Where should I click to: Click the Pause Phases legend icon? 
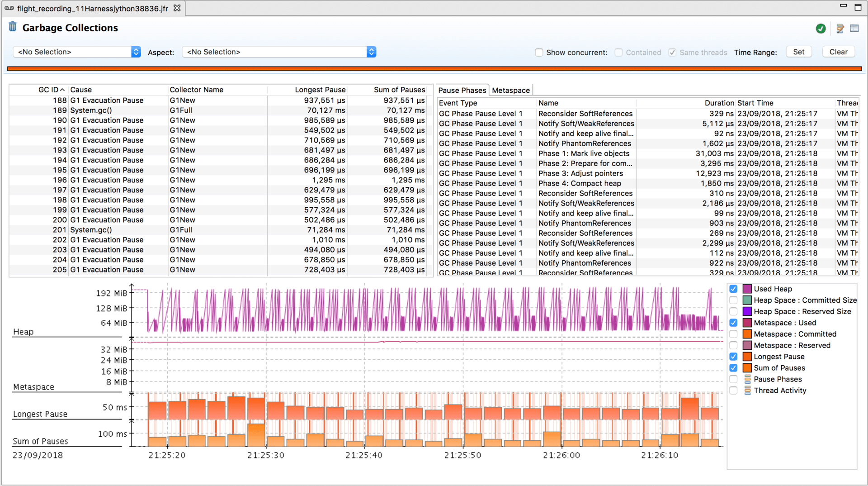pyautogui.click(x=747, y=379)
